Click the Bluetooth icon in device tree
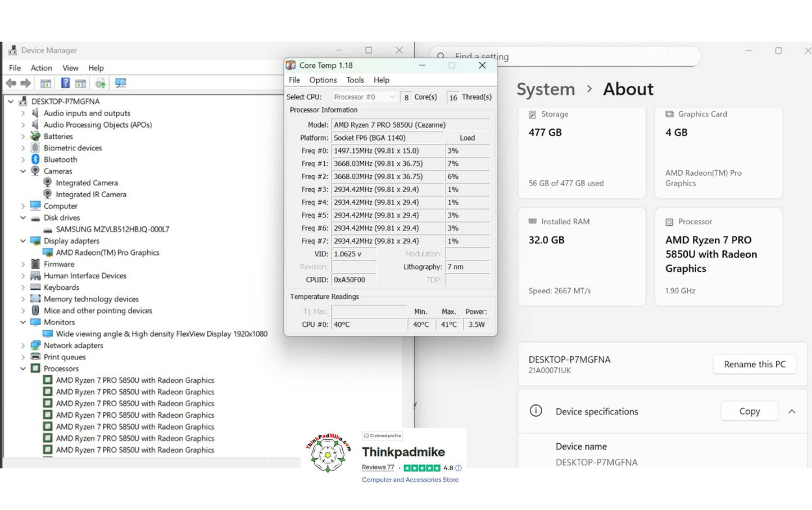 click(35, 160)
